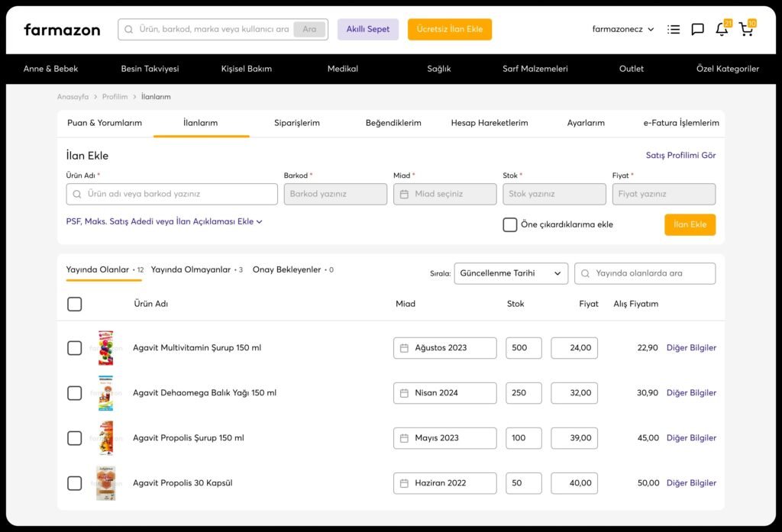Show Yayında Olmayanlar listings tab

click(x=191, y=269)
